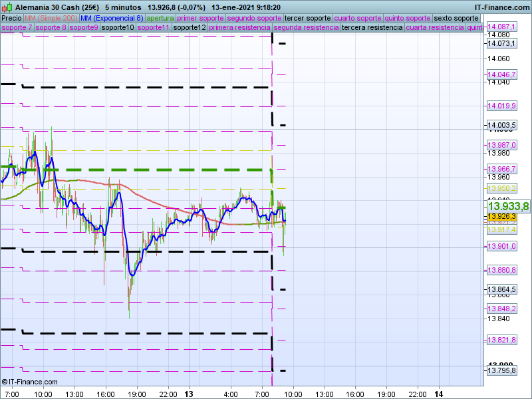Click the candlestick chart icon in title bar
Image resolution: width=532 pixels, height=399 pixels.
point(7,6)
